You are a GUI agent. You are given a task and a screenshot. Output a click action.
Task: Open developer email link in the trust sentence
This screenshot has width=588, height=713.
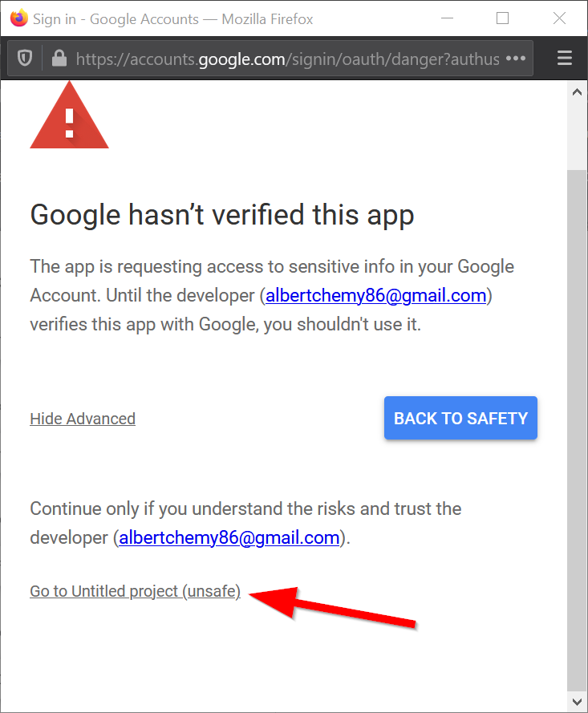pyautogui.click(x=229, y=537)
